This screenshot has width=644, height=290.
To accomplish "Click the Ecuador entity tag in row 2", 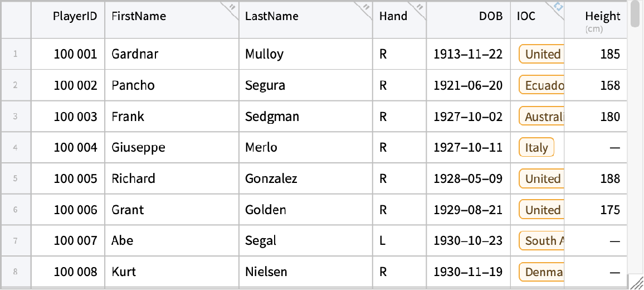I will (543, 85).
